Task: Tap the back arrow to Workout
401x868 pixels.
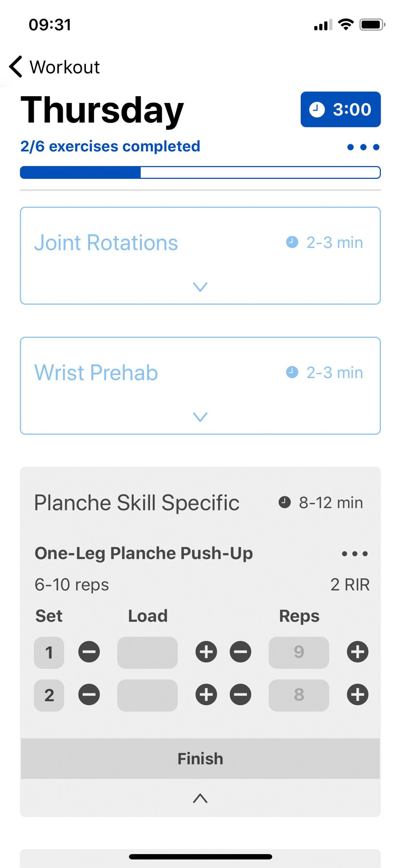Action: click(x=16, y=67)
